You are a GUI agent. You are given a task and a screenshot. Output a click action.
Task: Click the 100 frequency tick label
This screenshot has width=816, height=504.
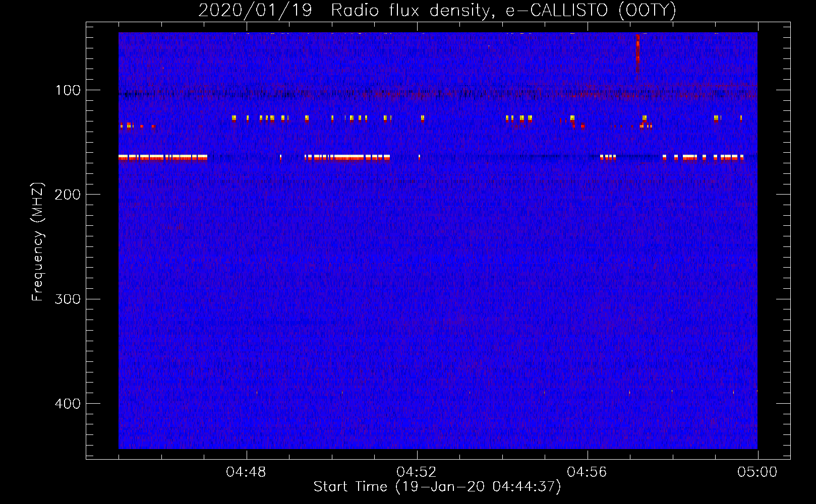tap(68, 90)
